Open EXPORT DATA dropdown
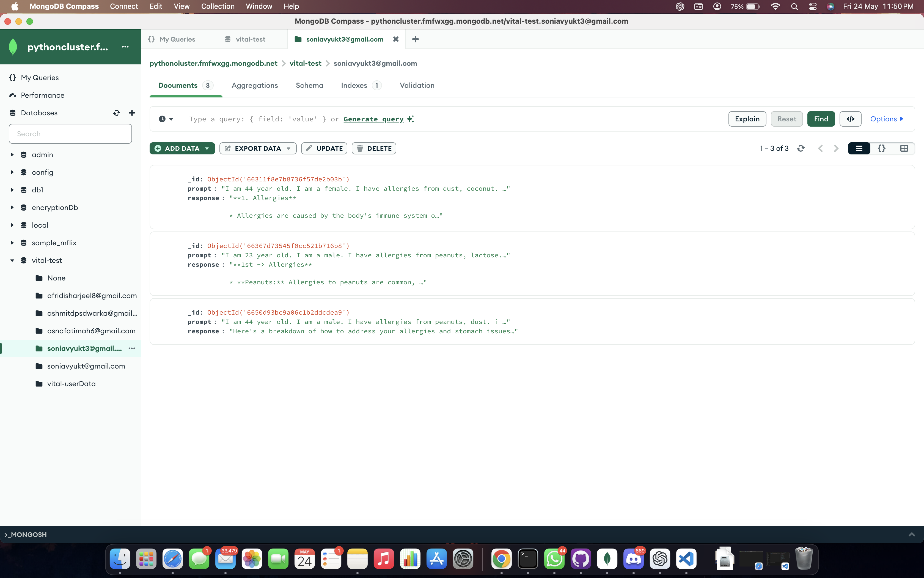This screenshot has height=578, width=924. point(258,148)
